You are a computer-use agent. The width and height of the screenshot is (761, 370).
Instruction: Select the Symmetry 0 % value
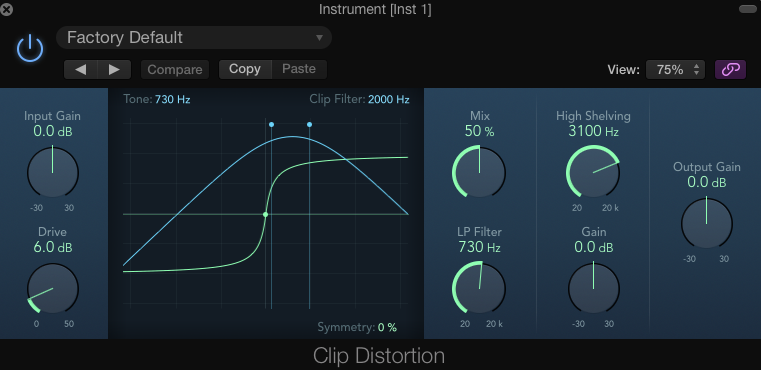[x=387, y=327]
